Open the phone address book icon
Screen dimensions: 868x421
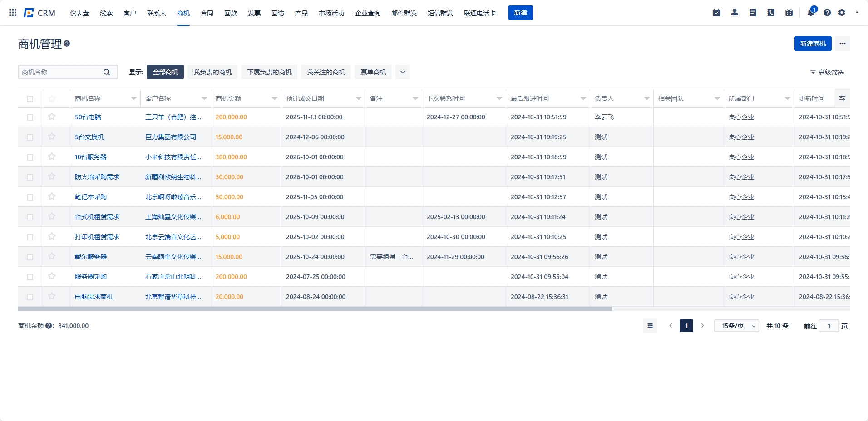pos(771,13)
